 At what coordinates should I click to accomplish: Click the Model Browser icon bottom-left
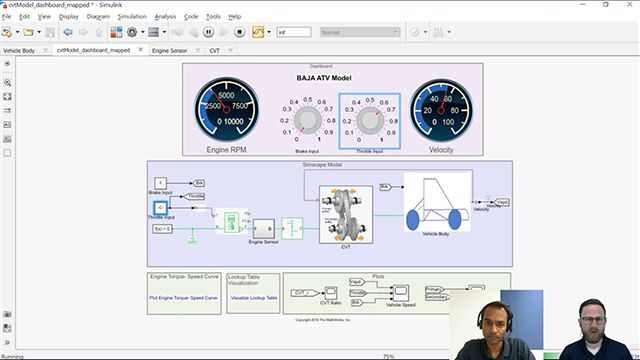click(7, 328)
